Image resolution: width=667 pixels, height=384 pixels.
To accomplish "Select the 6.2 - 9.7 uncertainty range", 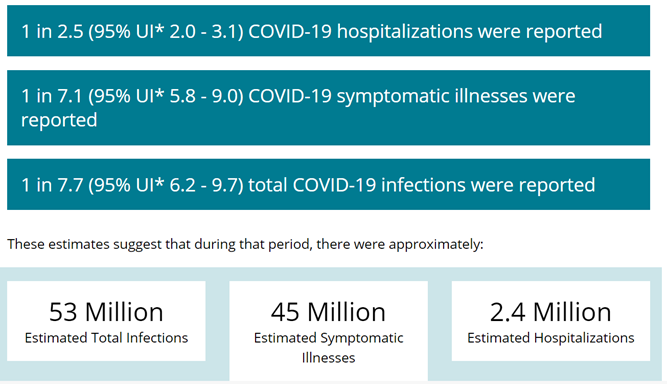I will click(204, 185).
